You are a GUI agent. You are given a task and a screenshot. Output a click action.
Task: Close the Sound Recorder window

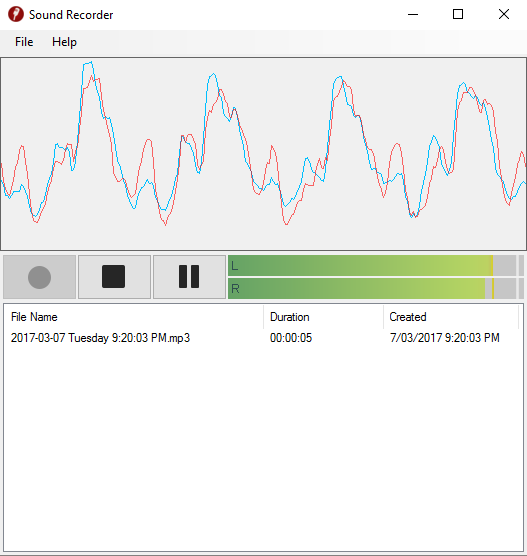pyautogui.click(x=504, y=15)
